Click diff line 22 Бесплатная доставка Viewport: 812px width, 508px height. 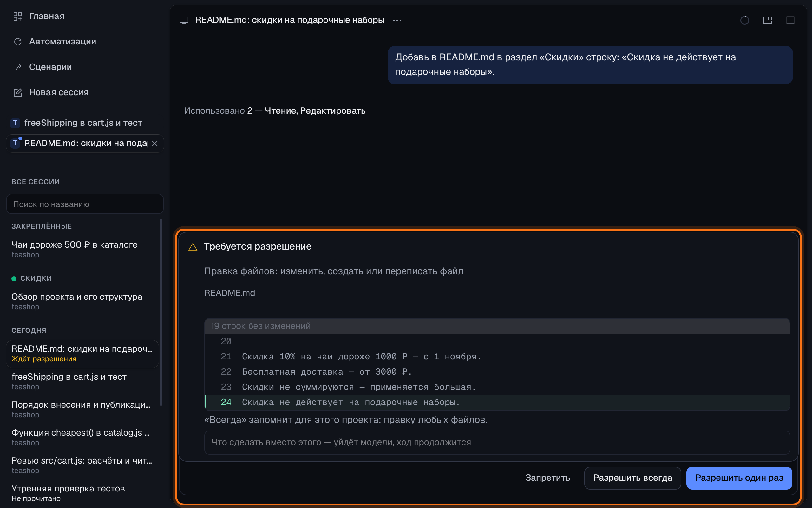click(497, 372)
